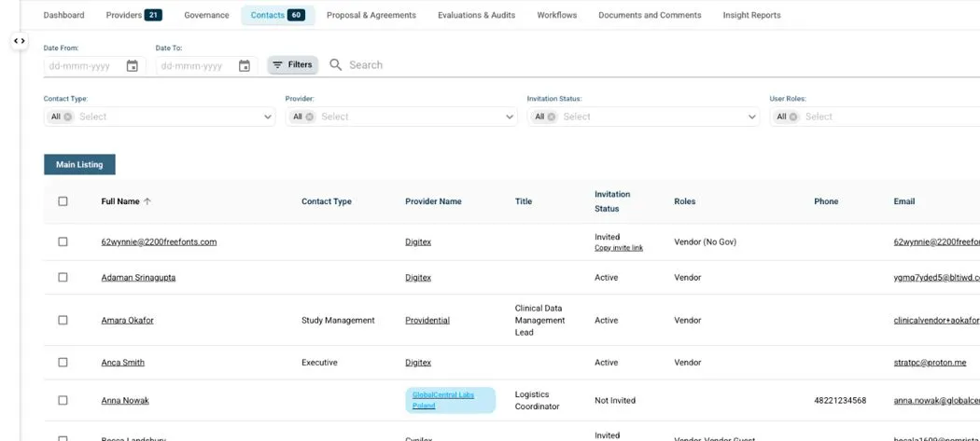Click the Logistics Coordinator title cell

click(x=537, y=400)
